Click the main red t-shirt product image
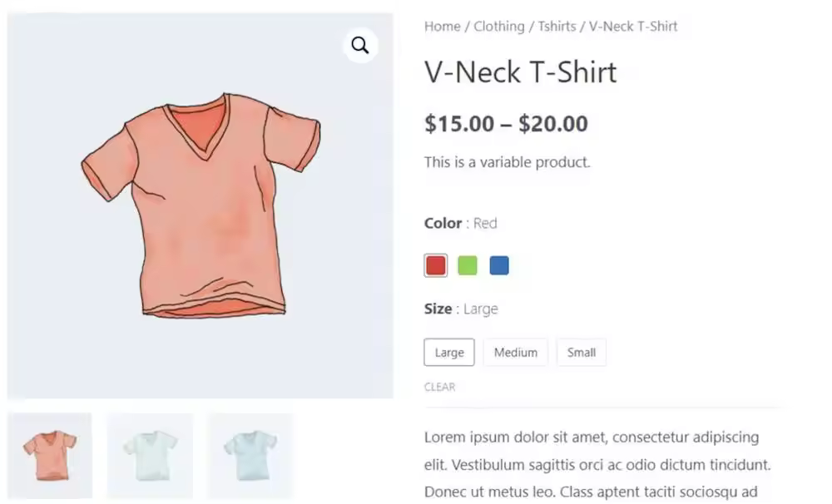832x504 pixels. (x=200, y=206)
